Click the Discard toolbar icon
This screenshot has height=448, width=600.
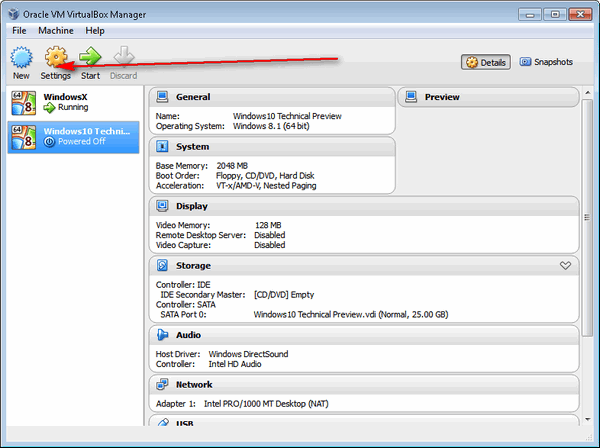pyautogui.click(x=124, y=57)
